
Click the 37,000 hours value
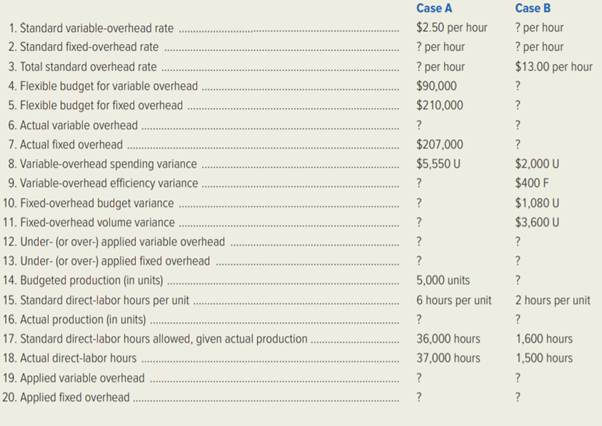447,358
